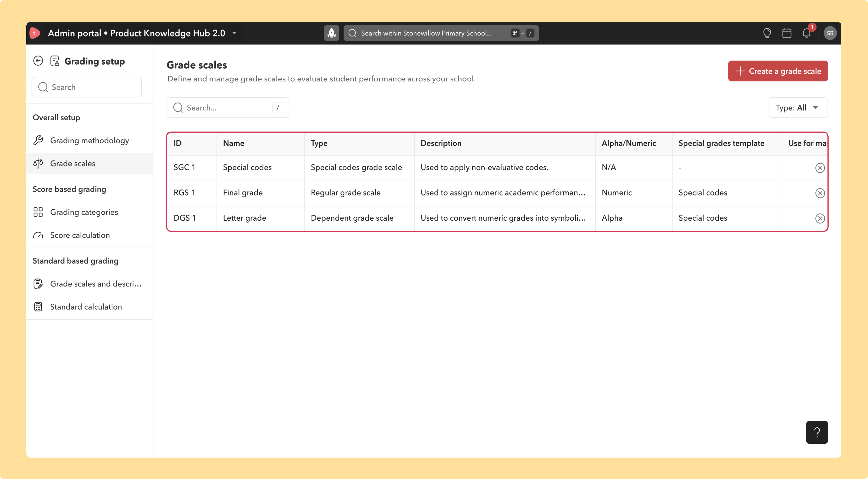868x479 pixels.
Task: Open the SR profile avatar
Action: point(830,33)
